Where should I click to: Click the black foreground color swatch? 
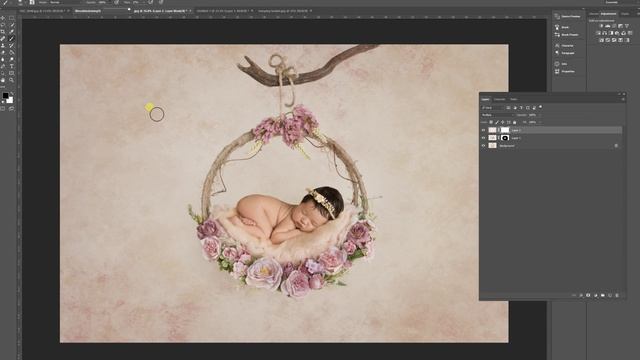(x=5, y=96)
